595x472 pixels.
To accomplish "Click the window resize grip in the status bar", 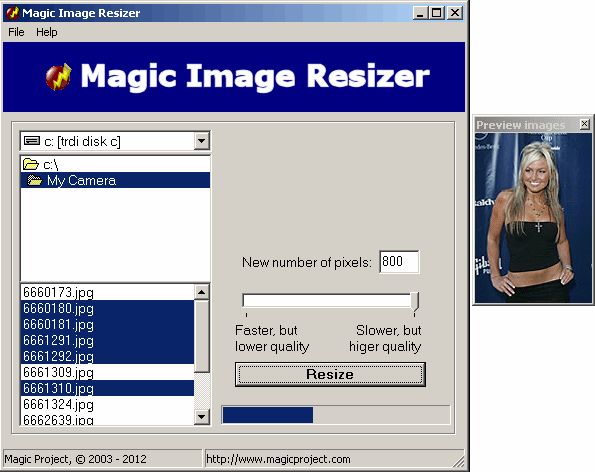I will [x=459, y=461].
